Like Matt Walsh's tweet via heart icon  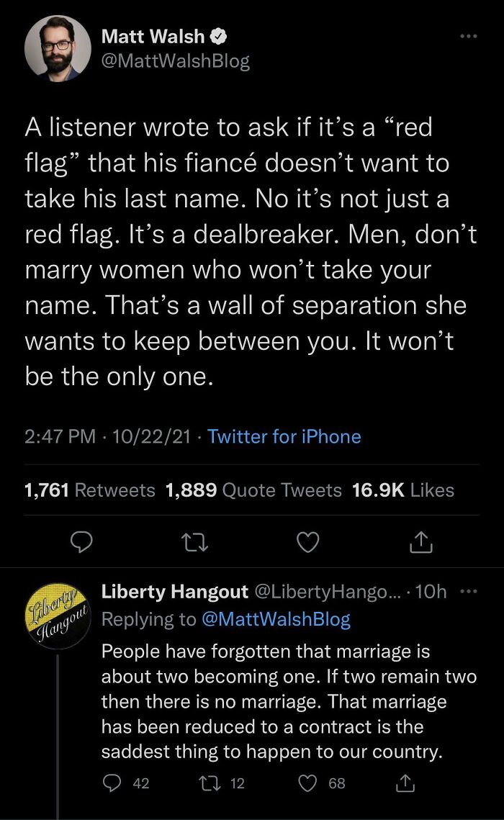[307, 543]
